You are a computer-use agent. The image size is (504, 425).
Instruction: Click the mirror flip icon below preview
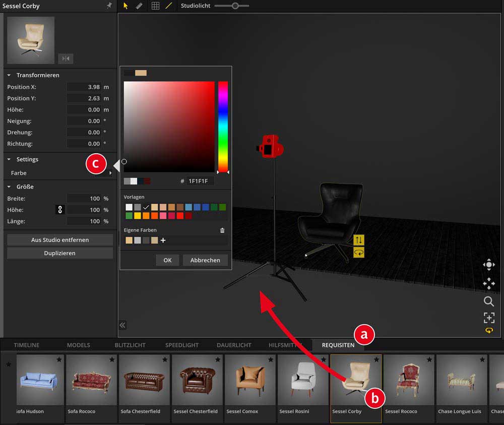[x=66, y=58]
